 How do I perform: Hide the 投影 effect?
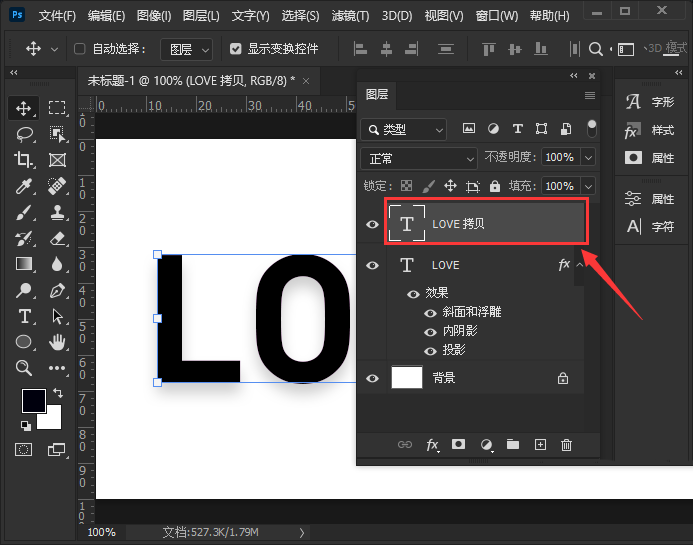(x=430, y=351)
